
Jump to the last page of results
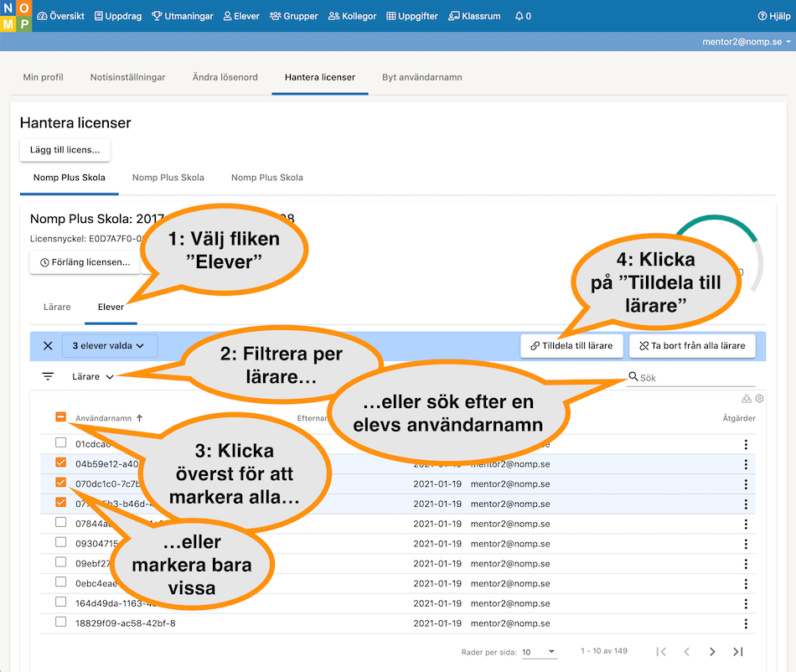pos(738,652)
